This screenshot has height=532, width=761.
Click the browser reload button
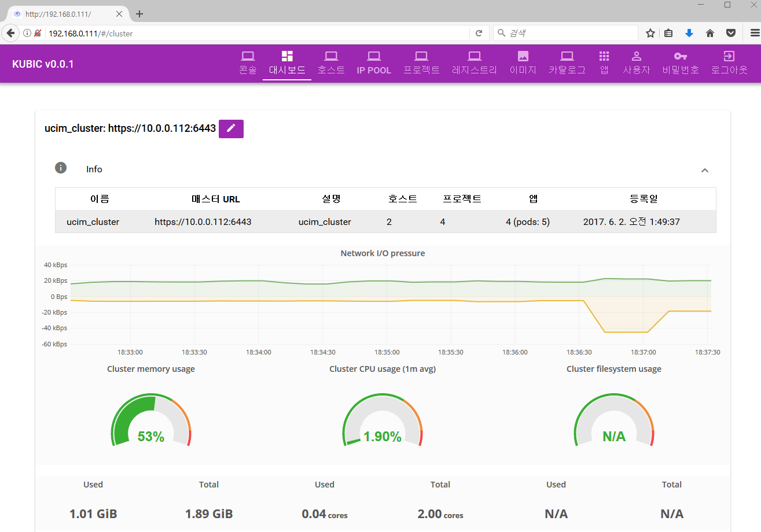coord(479,34)
